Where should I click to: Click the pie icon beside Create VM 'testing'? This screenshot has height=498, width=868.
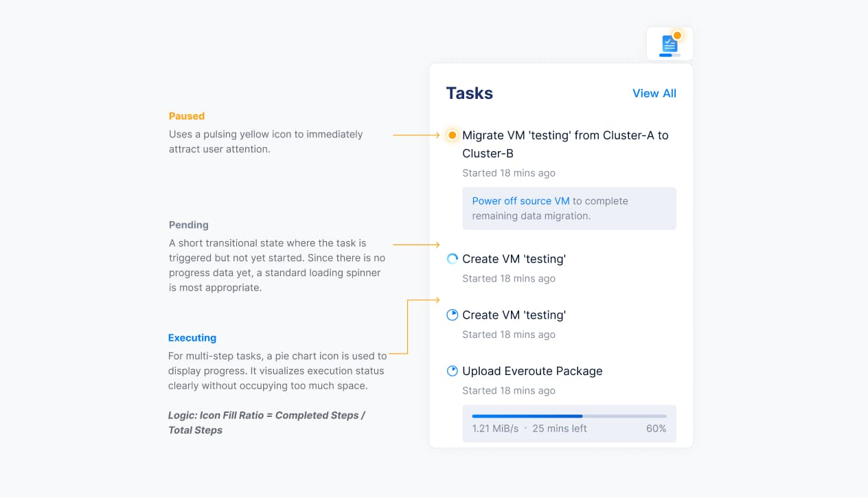pos(452,315)
